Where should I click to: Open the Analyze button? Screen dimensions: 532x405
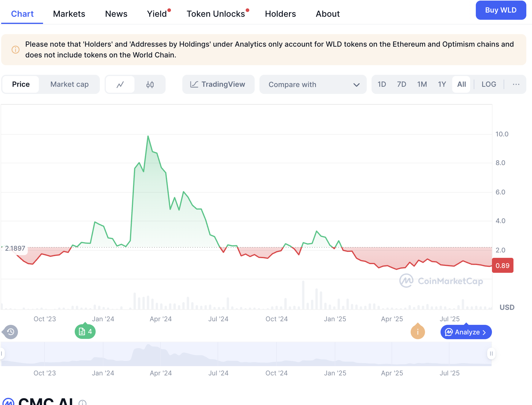click(466, 332)
